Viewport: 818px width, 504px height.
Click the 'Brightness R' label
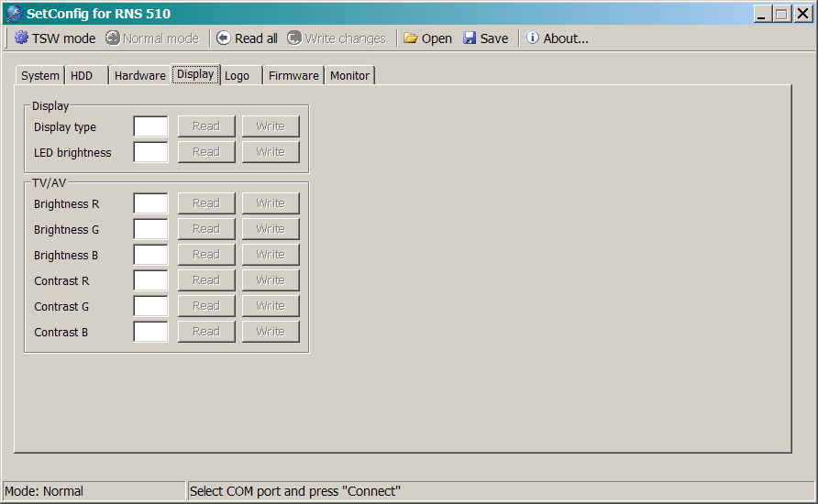(66, 203)
